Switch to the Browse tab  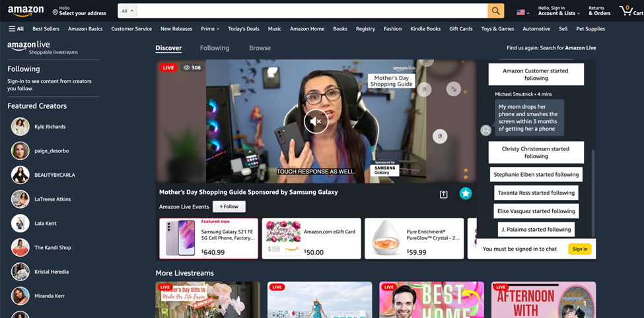point(260,48)
